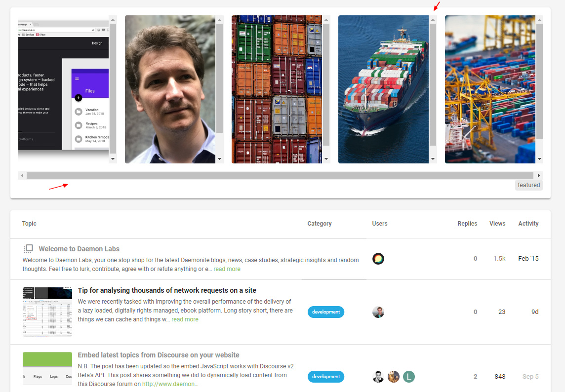Open the port cranes aerial thumbnail
This screenshot has width=565, height=392.
click(x=490, y=89)
